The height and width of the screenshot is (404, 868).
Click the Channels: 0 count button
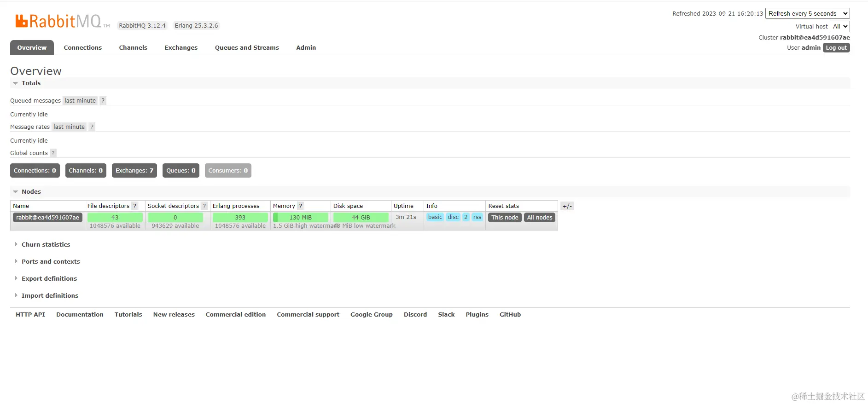click(86, 171)
